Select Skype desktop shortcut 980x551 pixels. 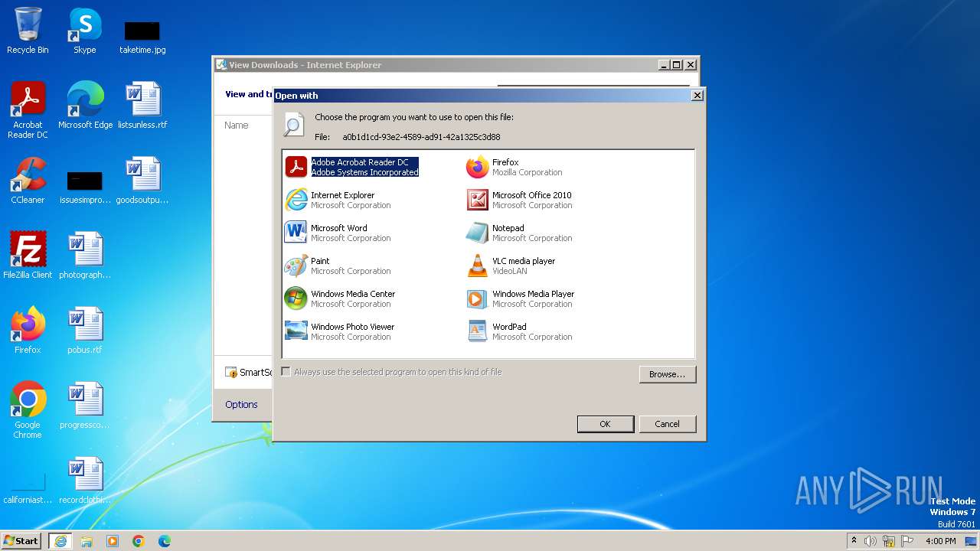point(85,31)
